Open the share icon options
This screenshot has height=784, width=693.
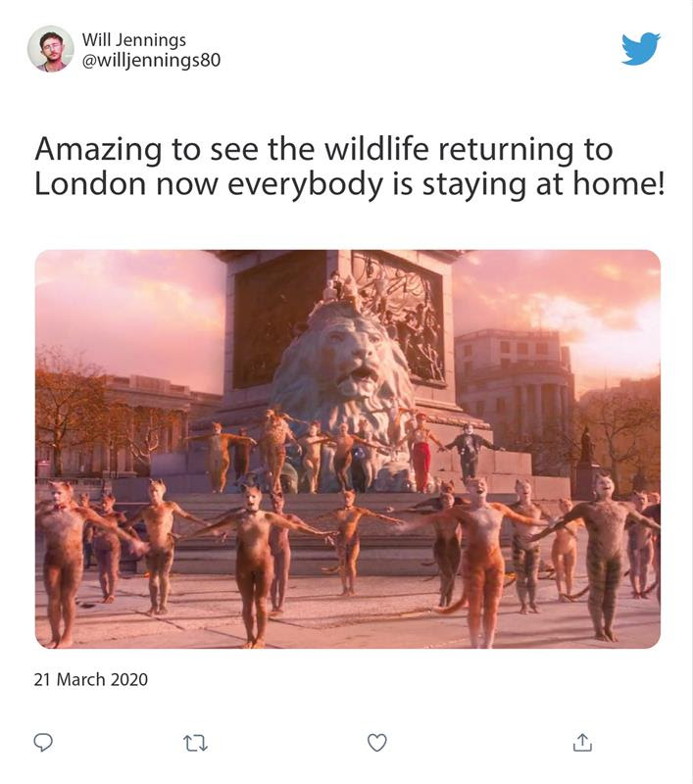[x=582, y=742]
